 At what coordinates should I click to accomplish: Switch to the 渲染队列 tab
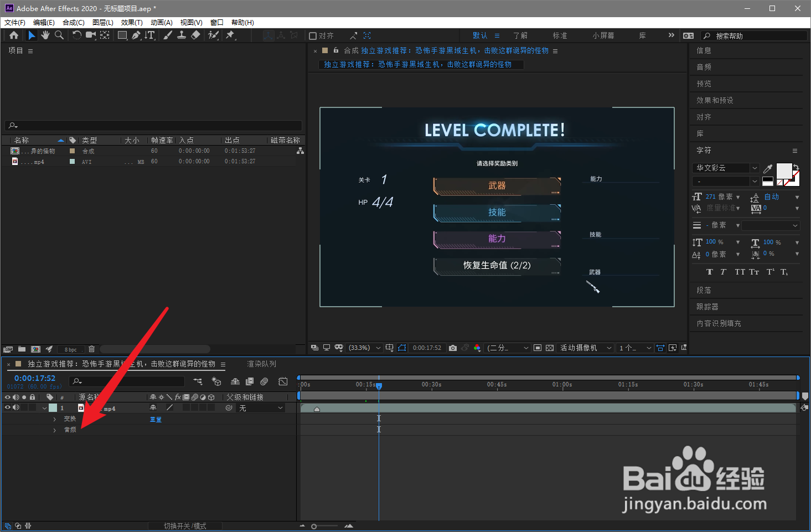(x=261, y=364)
